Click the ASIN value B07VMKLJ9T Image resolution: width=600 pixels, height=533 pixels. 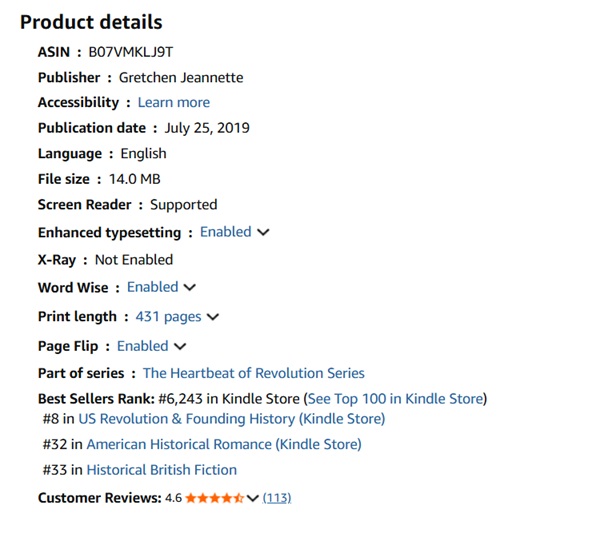[x=131, y=52]
